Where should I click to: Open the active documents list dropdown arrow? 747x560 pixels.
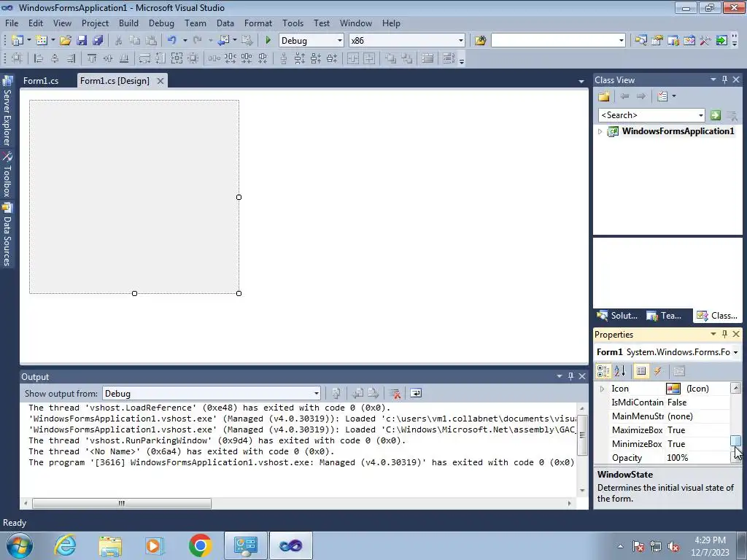pyautogui.click(x=581, y=82)
